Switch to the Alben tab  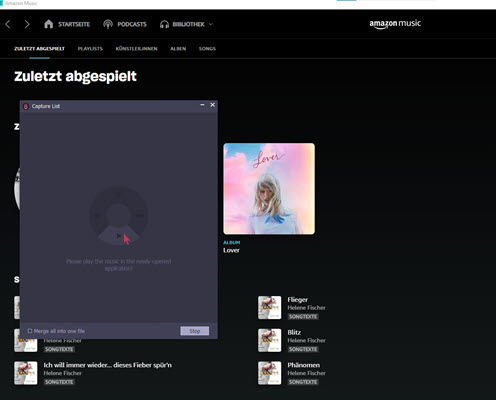pyautogui.click(x=178, y=49)
